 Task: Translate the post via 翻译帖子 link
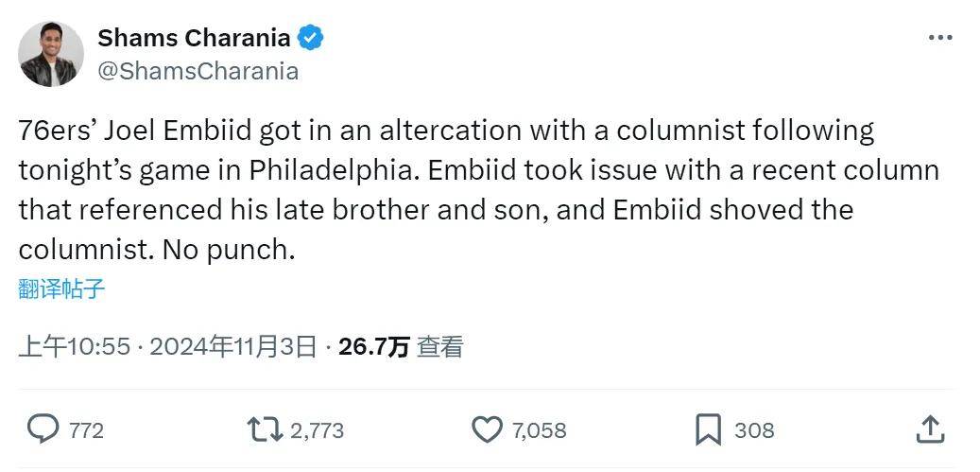tap(61, 288)
